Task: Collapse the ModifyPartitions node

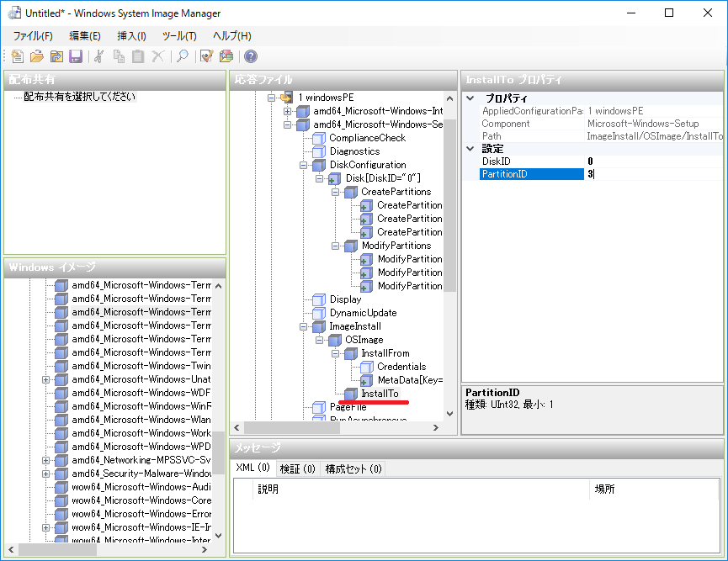Action: (x=335, y=246)
